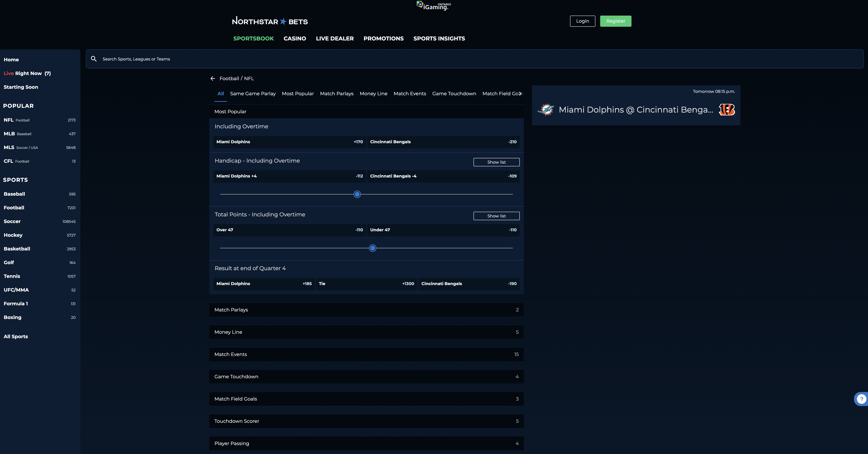Click the Miami Dolphins team logo

[x=546, y=110]
